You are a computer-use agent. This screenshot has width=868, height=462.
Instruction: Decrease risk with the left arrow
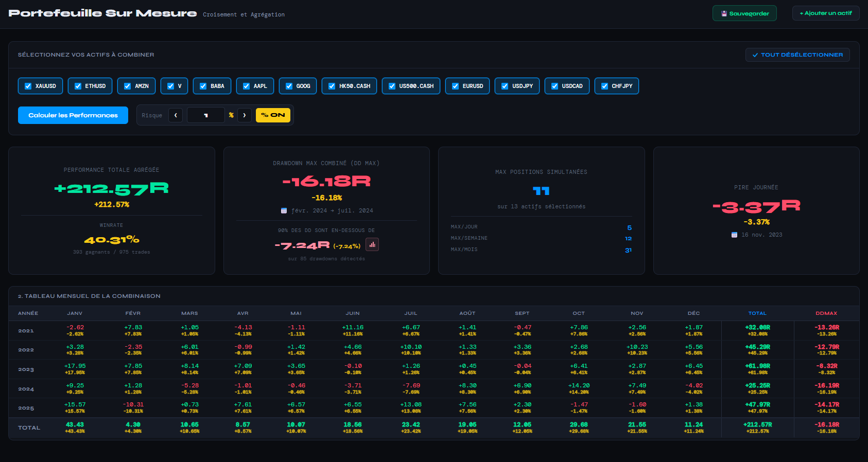(x=176, y=115)
